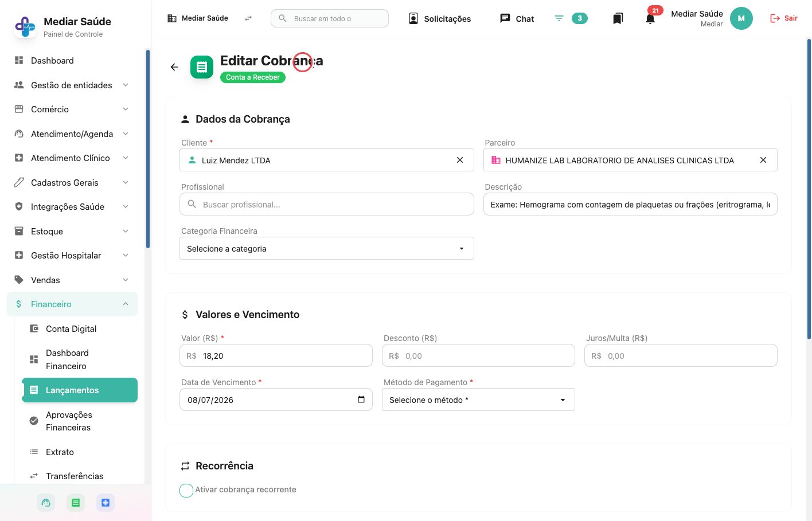
Task: Open the Categoria Financeira dropdown
Action: [x=327, y=248]
